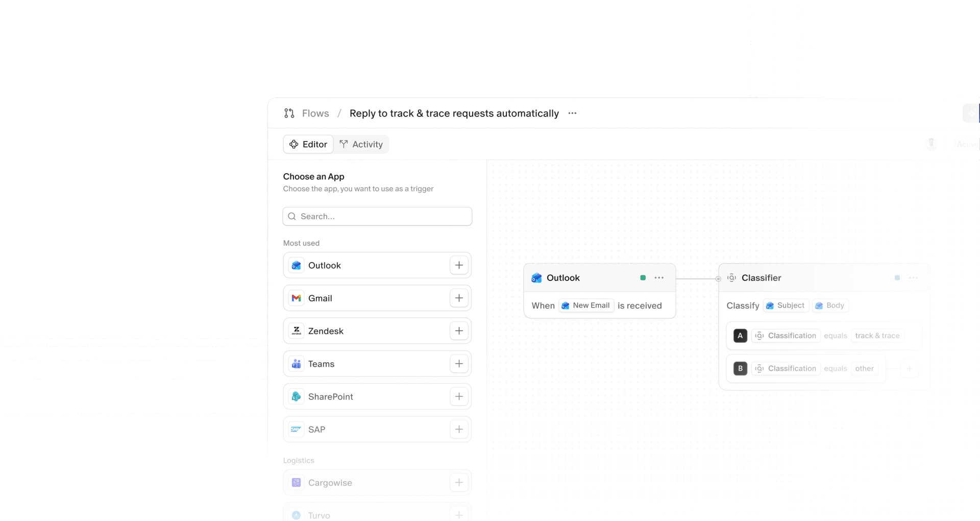Select branch B badge in Classifier

[x=740, y=368]
